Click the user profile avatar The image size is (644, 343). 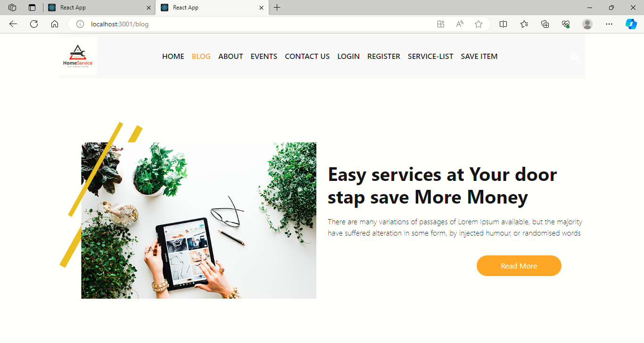587,24
